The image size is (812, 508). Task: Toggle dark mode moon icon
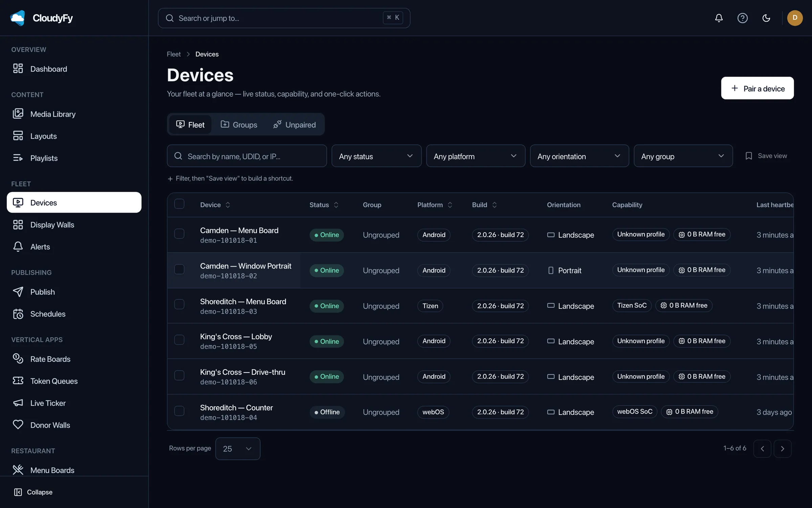[x=766, y=18]
